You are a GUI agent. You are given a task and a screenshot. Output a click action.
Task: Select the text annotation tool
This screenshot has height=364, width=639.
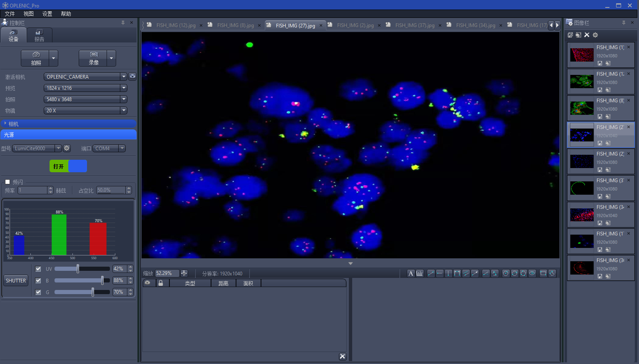[x=411, y=273]
